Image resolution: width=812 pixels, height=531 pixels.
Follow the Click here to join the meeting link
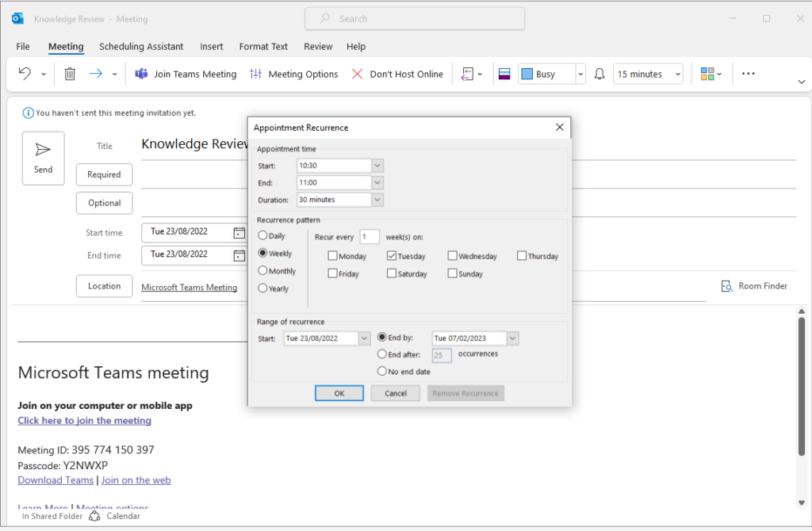(x=84, y=421)
